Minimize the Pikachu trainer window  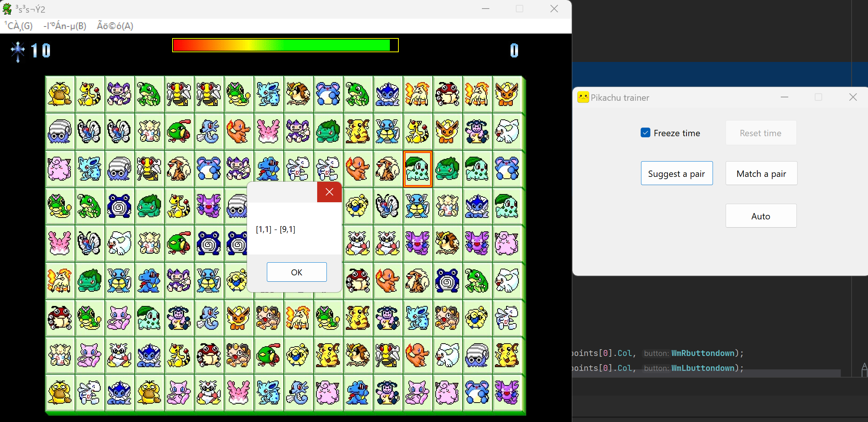tap(785, 97)
